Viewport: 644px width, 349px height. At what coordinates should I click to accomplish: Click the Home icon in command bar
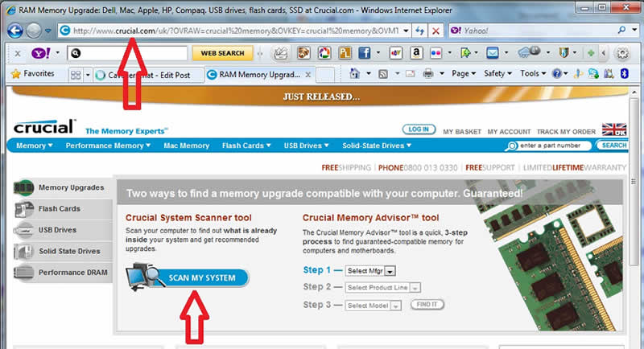(354, 74)
